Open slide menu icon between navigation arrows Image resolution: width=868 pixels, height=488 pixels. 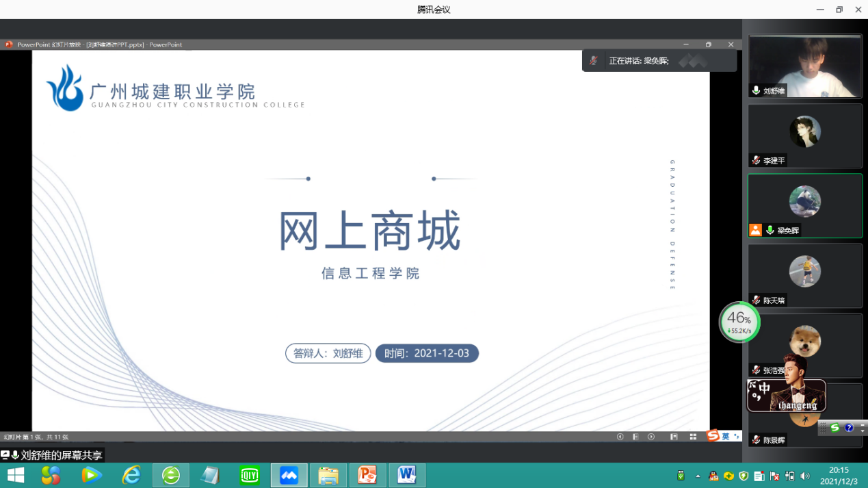click(x=635, y=437)
